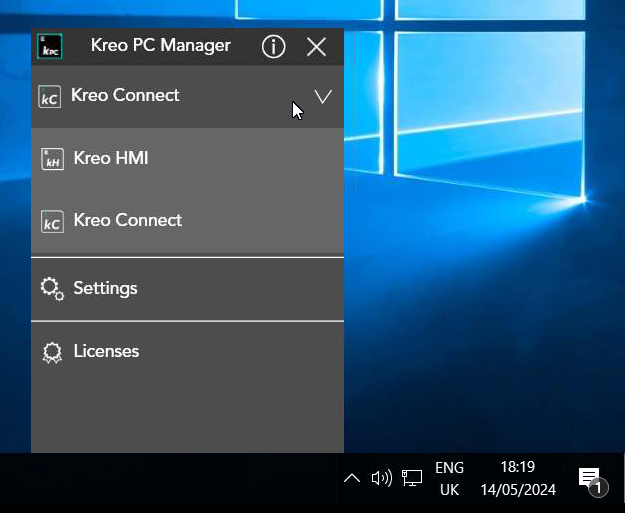The width and height of the screenshot is (625, 513).
Task: Choose Kreo Connect list entry text
Action: (x=128, y=220)
